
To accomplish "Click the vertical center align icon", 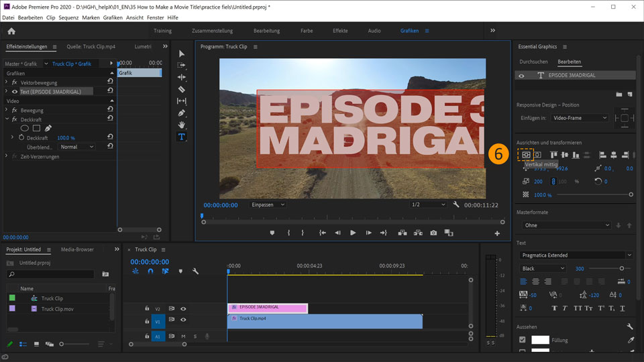I will click(x=526, y=155).
